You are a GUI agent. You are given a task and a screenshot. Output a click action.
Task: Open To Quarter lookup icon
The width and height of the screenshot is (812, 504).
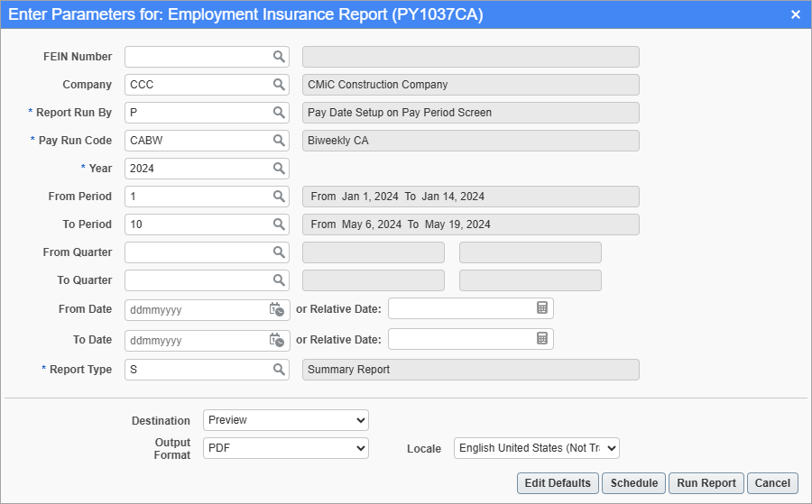(279, 279)
